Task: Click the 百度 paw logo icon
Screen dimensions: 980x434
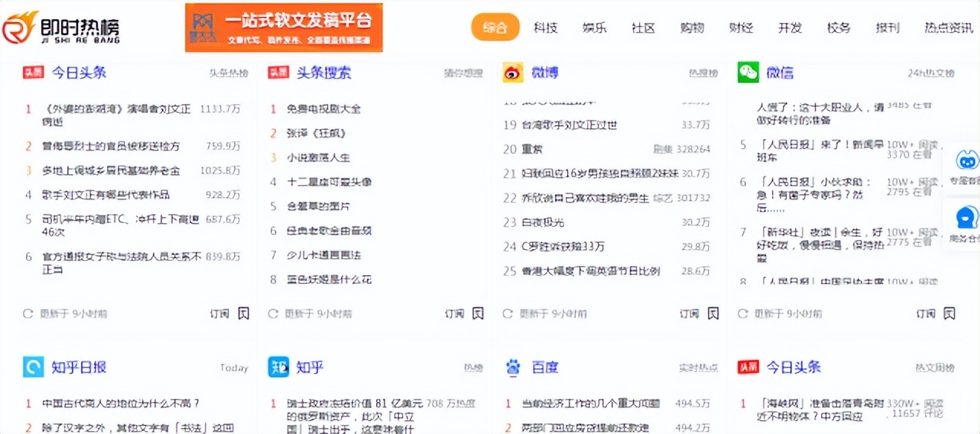Action: (x=513, y=368)
